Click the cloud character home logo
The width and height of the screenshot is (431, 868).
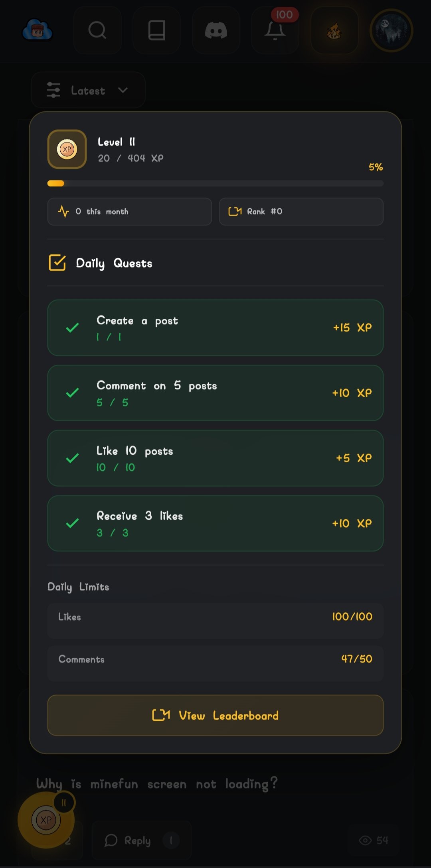click(x=38, y=30)
